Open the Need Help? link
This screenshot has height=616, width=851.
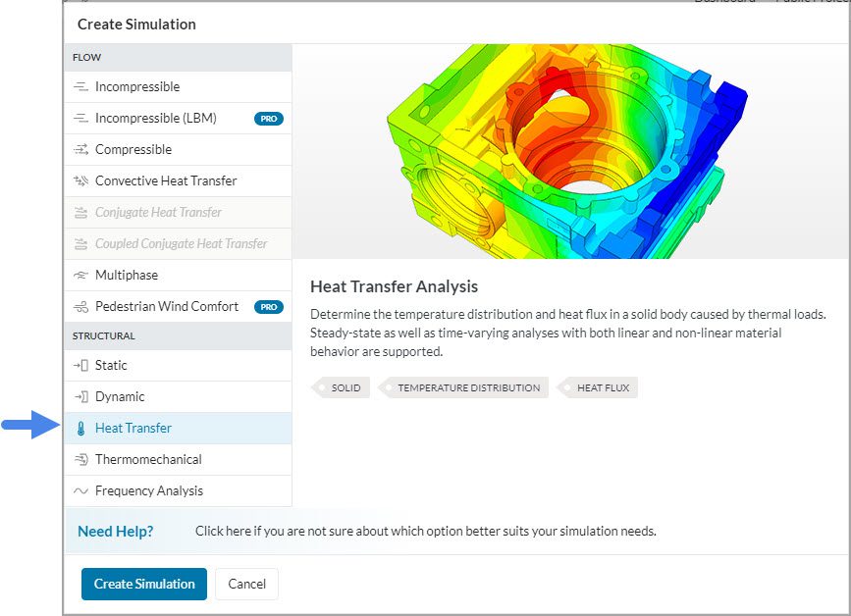tap(116, 532)
